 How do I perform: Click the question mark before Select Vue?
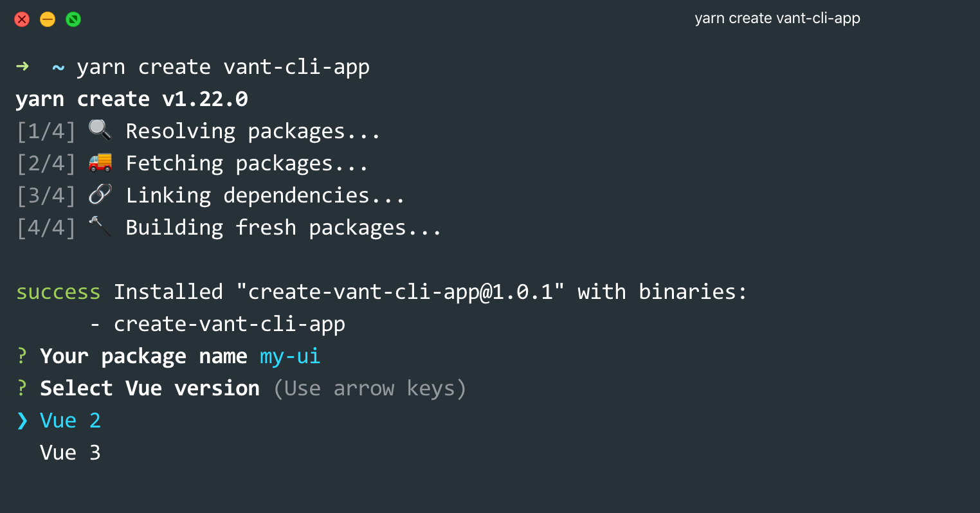22,388
